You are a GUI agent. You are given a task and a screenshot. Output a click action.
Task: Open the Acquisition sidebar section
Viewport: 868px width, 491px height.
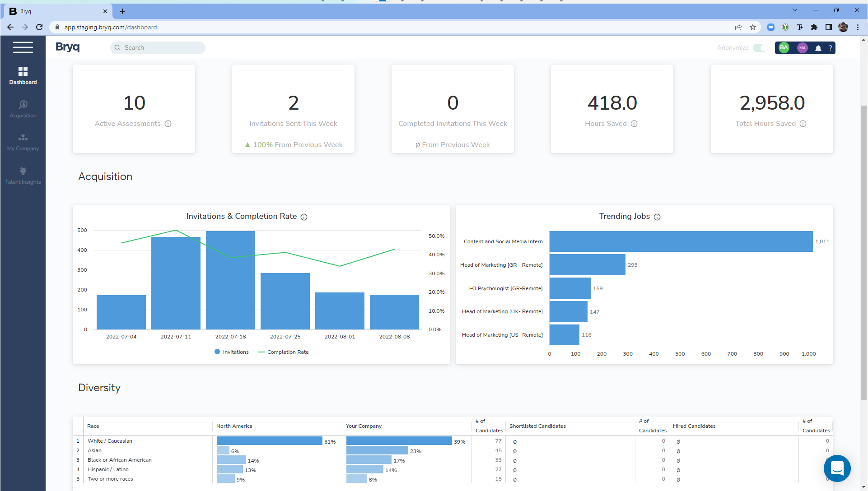click(x=23, y=109)
